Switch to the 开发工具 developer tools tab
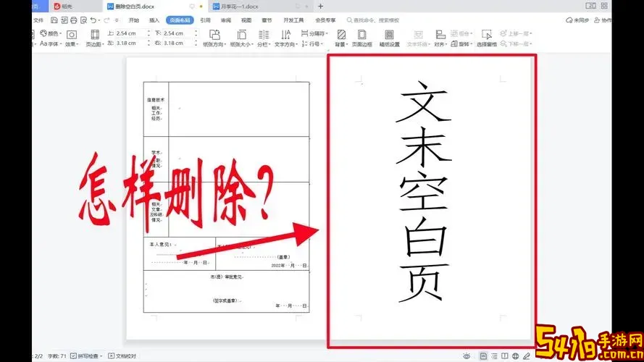The image size is (644, 362). tap(293, 20)
